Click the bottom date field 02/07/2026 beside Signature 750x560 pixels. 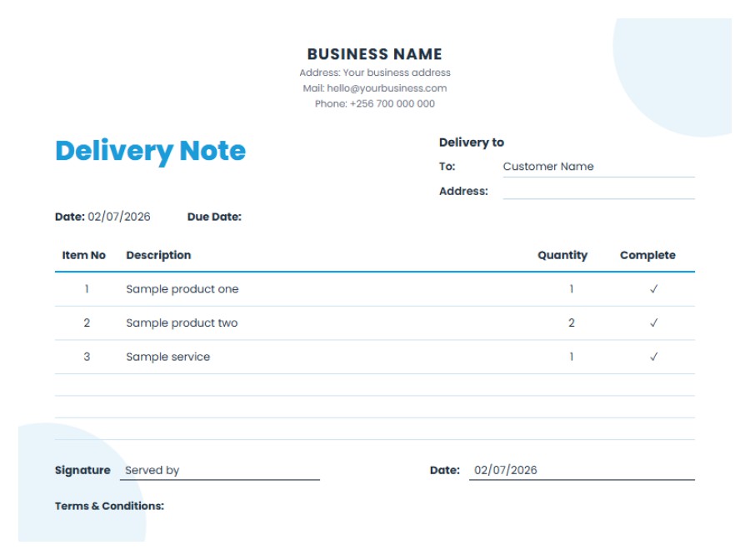582,471
